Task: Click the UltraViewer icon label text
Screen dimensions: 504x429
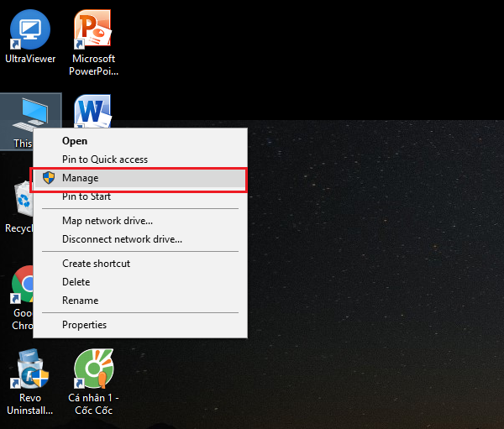Action: click(30, 59)
